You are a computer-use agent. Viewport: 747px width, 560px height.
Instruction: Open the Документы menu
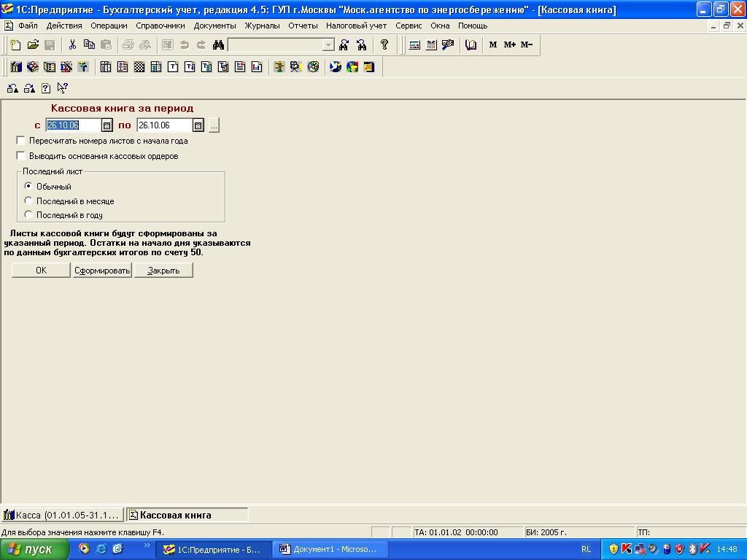coord(215,26)
